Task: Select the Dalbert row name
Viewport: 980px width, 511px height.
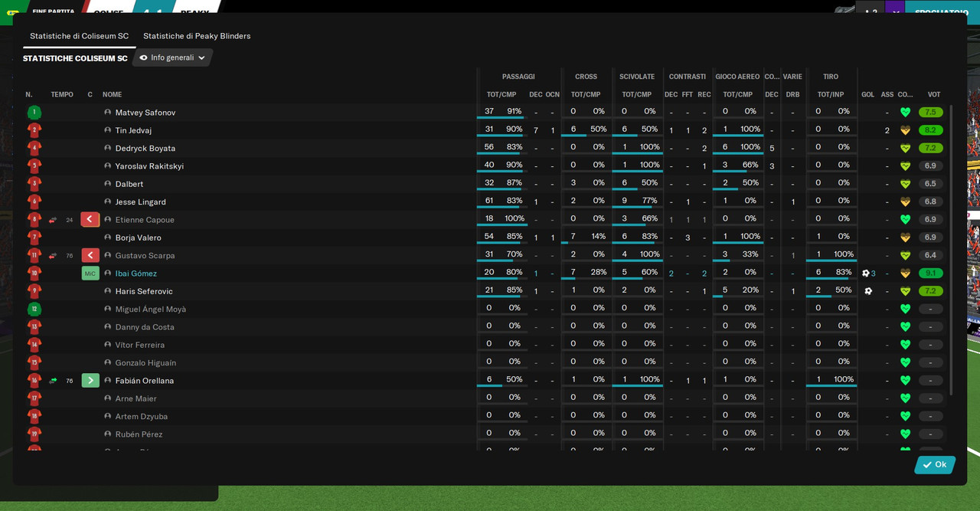Action: (x=129, y=184)
